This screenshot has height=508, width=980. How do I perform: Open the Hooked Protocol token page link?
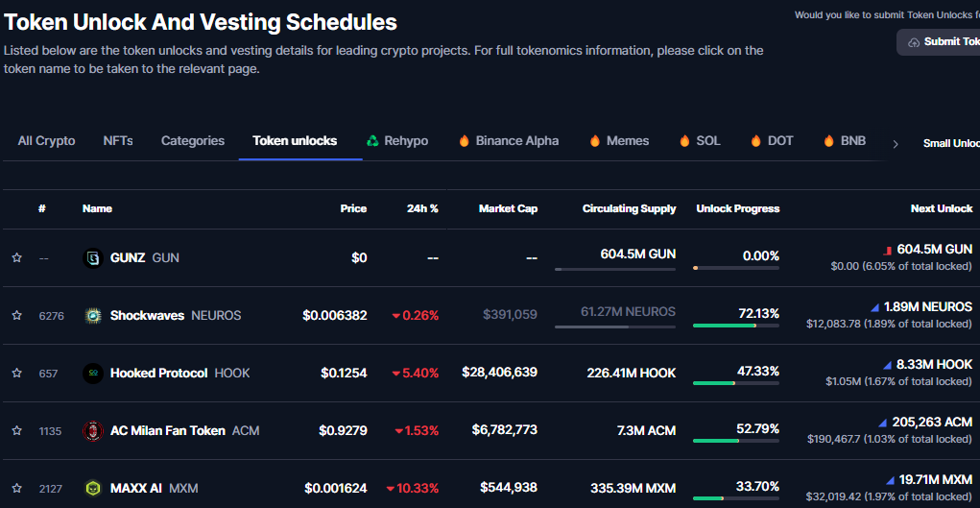point(180,373)
